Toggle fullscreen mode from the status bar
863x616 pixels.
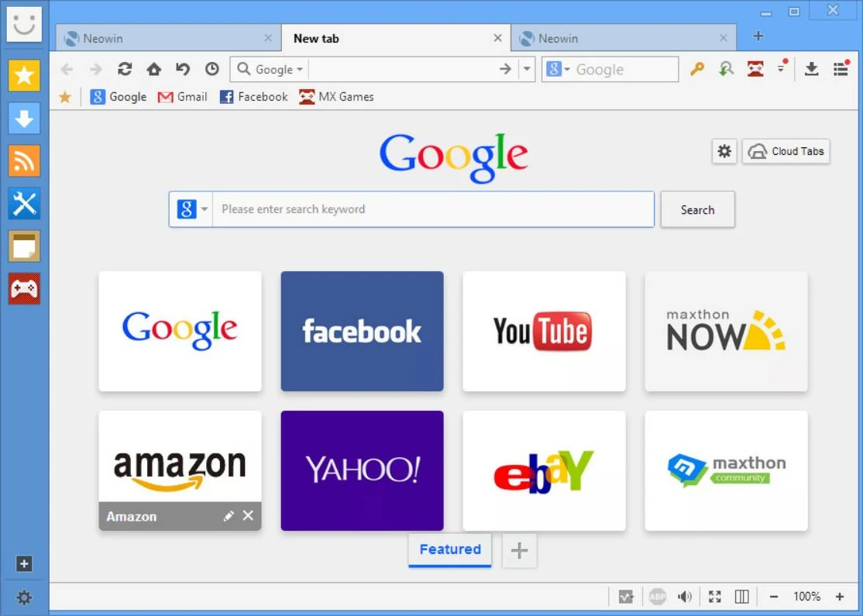point(713,597)
